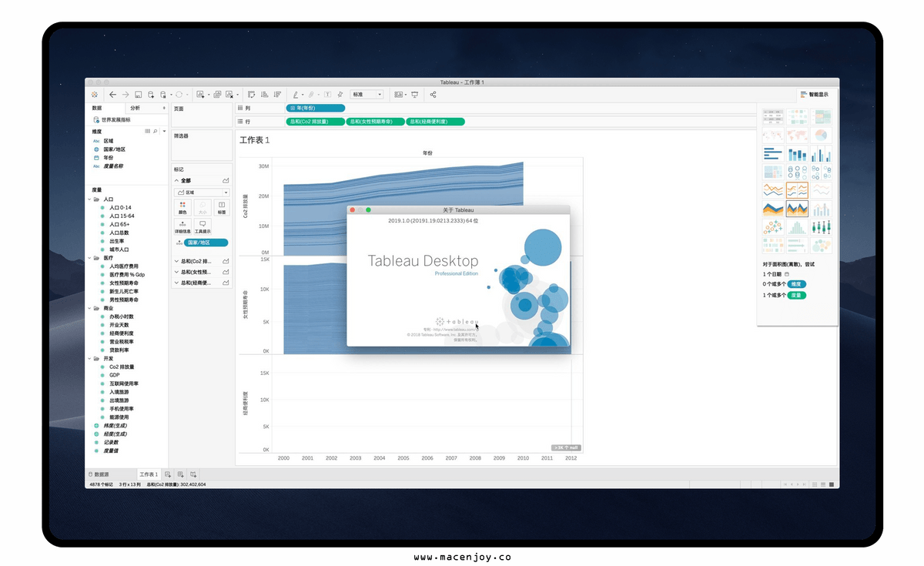Collapse the 商业 folder in measures
Viewport: 924px width, 566px height.
tap(90, 308)
